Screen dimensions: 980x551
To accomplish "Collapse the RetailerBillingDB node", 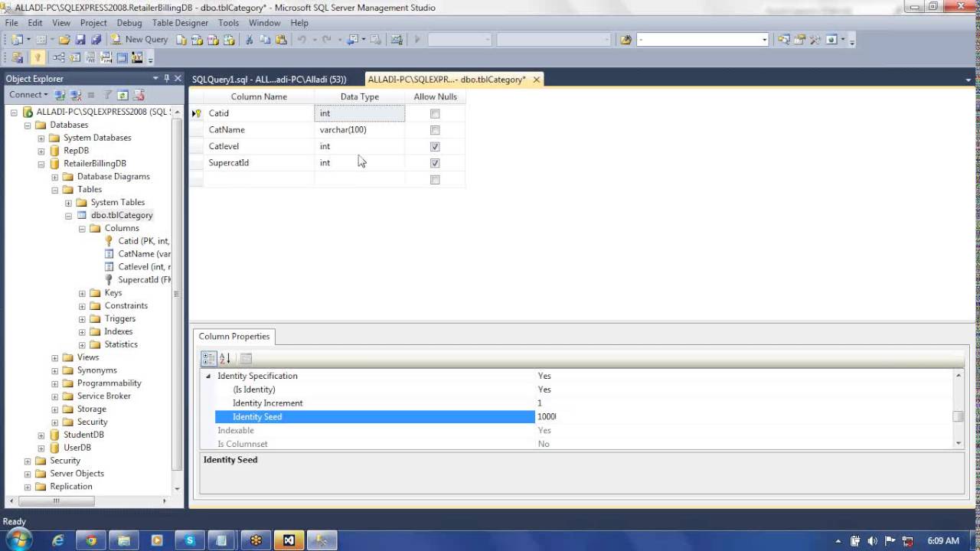I will pyautogui.click(x=41, y=164).
